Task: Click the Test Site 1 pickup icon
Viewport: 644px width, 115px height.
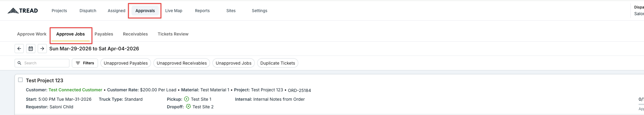Action: click(x=187, y=99)
